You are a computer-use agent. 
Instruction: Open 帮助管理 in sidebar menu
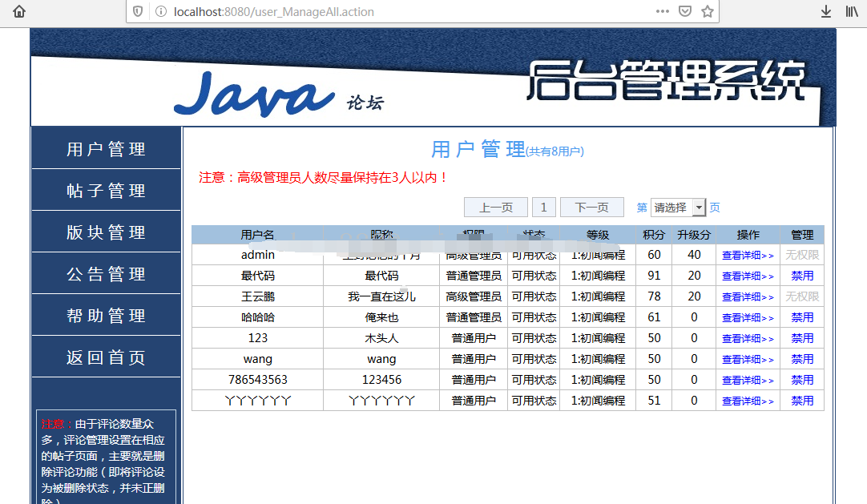point(106,316)
